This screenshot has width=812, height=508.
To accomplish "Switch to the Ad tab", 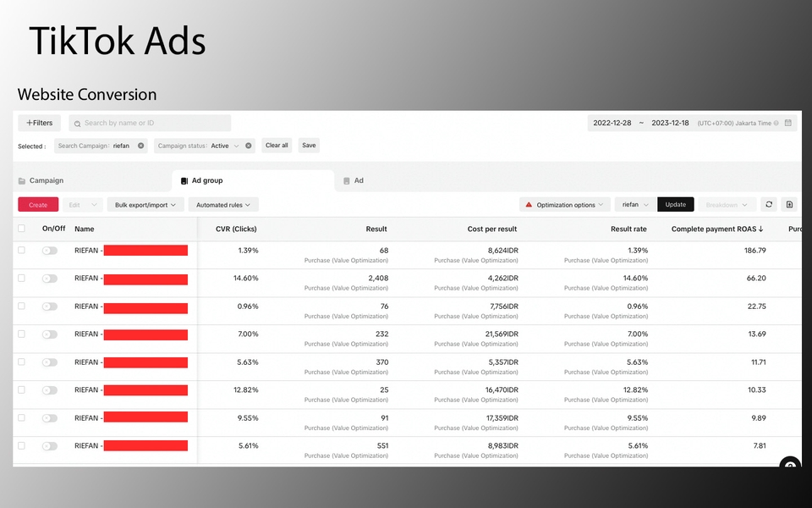I will tap(359, 179).
